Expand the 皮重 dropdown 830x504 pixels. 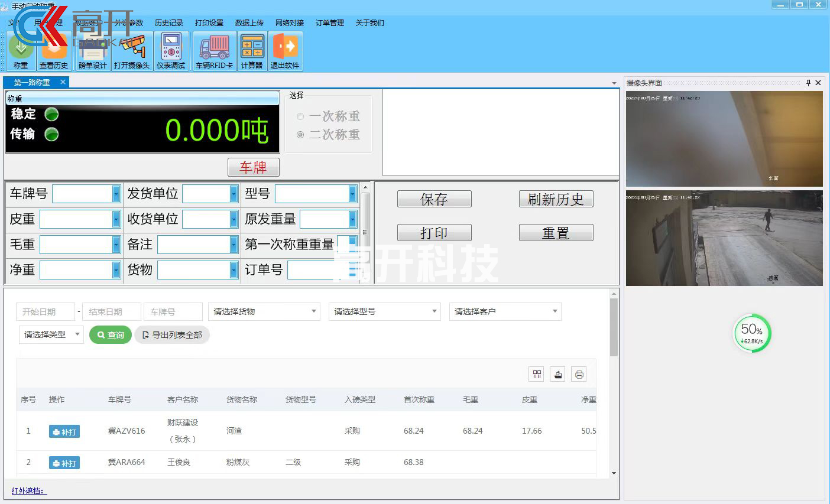pos(116,219)
